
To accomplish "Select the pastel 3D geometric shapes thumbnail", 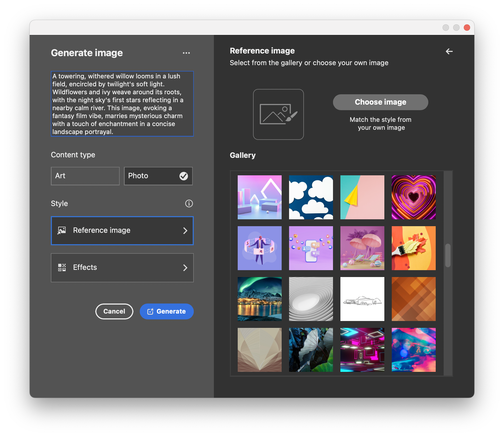I will click(260, 197).
